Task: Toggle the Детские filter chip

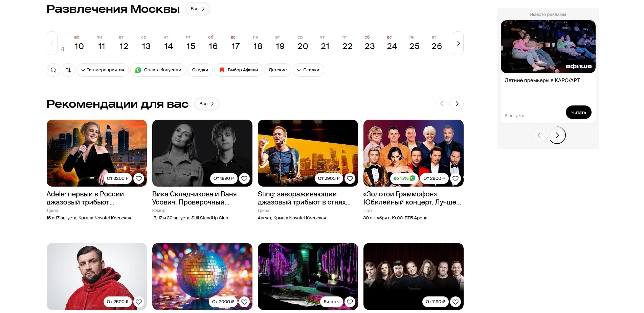Action: click(277, 70)
